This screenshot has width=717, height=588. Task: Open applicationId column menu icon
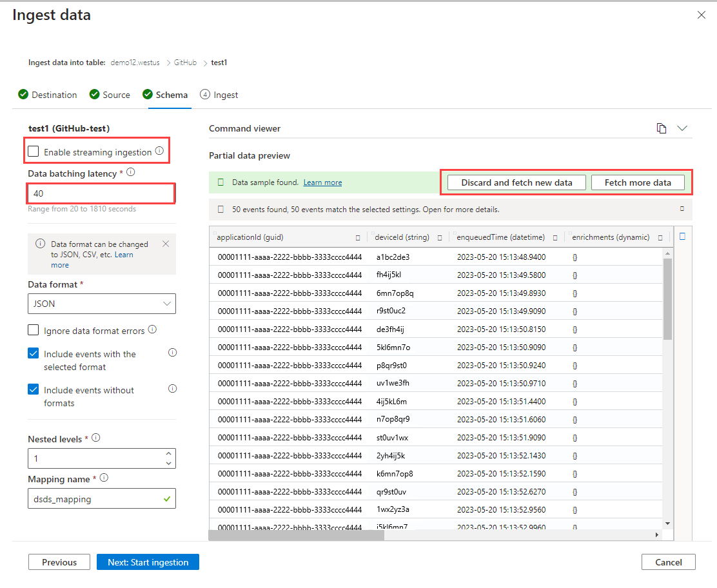(358, 237)
